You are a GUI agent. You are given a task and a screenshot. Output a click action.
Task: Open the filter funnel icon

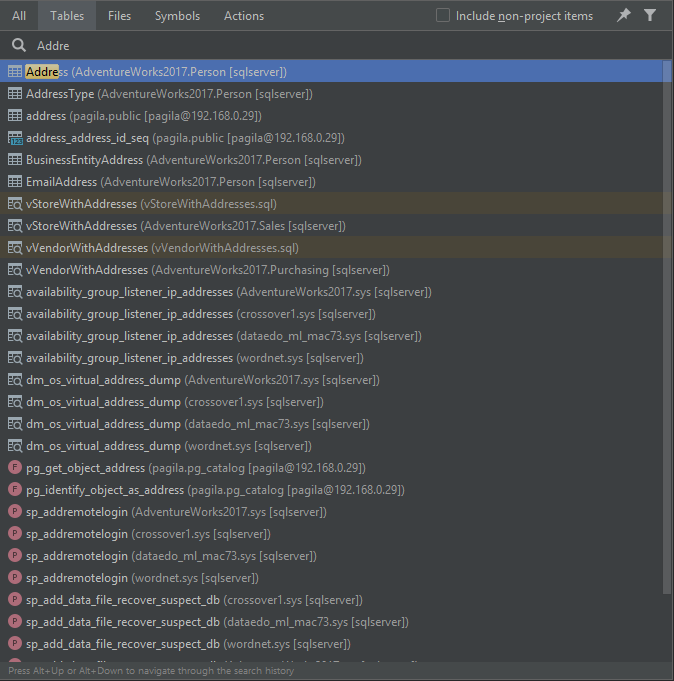coord(651,15)
